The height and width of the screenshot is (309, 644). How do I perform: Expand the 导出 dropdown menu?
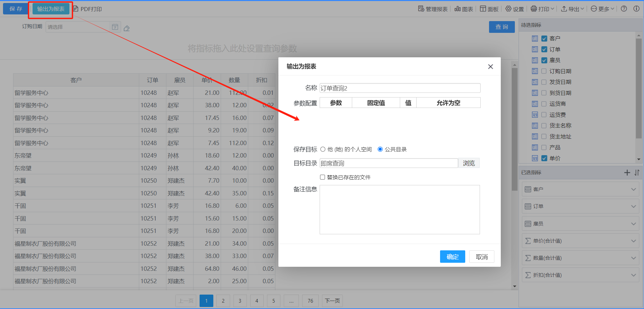click(x=573, y=9)
